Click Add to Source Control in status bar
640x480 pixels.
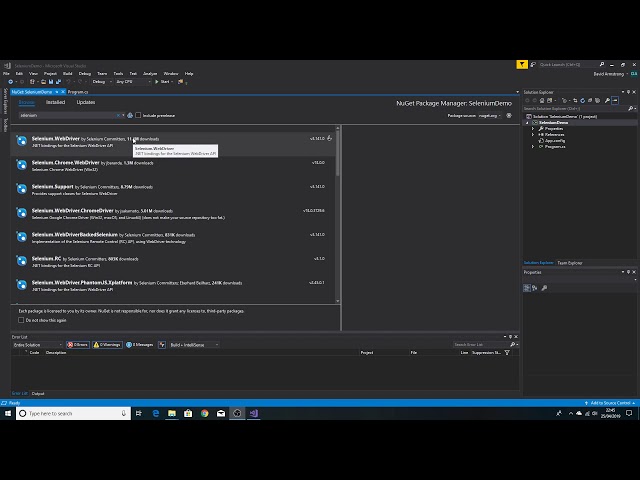click(x=610, y=403)
